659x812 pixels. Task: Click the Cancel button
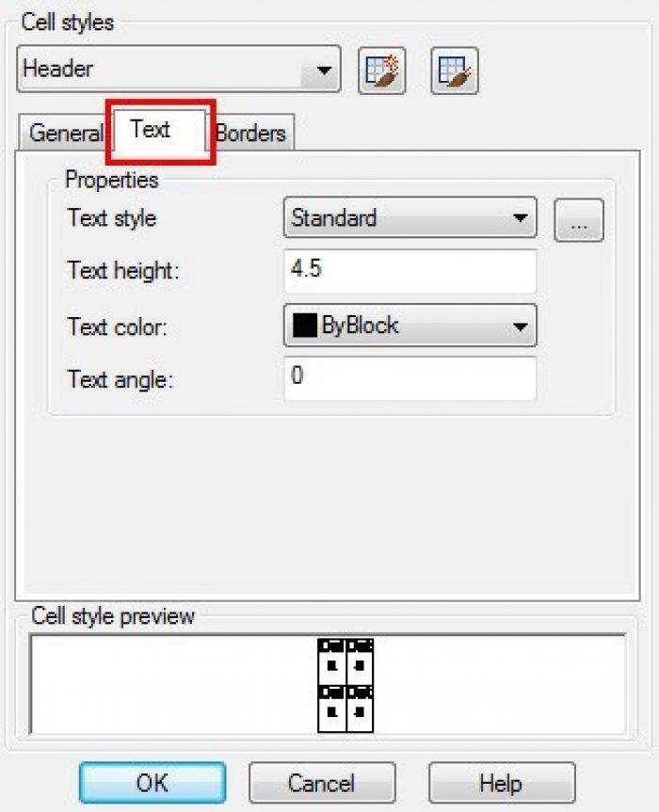point(322,783)
